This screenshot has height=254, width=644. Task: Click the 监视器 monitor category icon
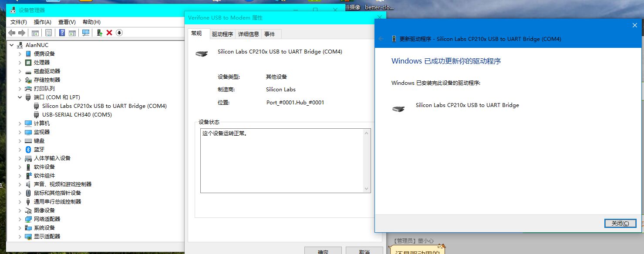pos(28,132)
